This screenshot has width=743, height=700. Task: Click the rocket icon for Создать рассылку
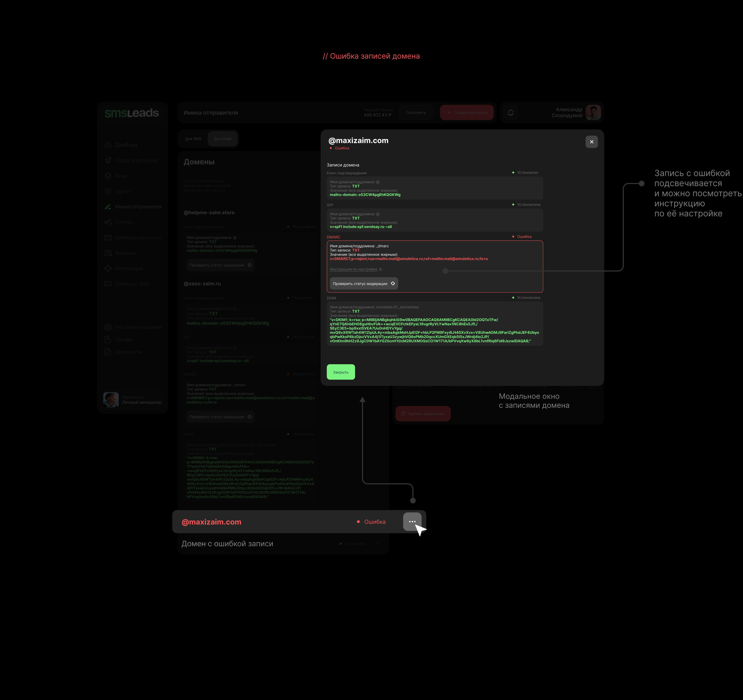(x=108, y=160)
